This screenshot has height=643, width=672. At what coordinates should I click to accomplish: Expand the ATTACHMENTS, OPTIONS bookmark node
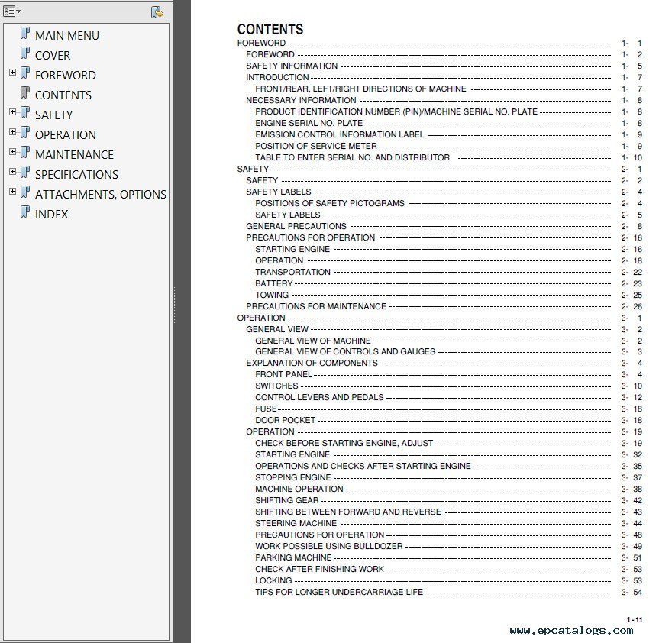[x=12, y=192]
